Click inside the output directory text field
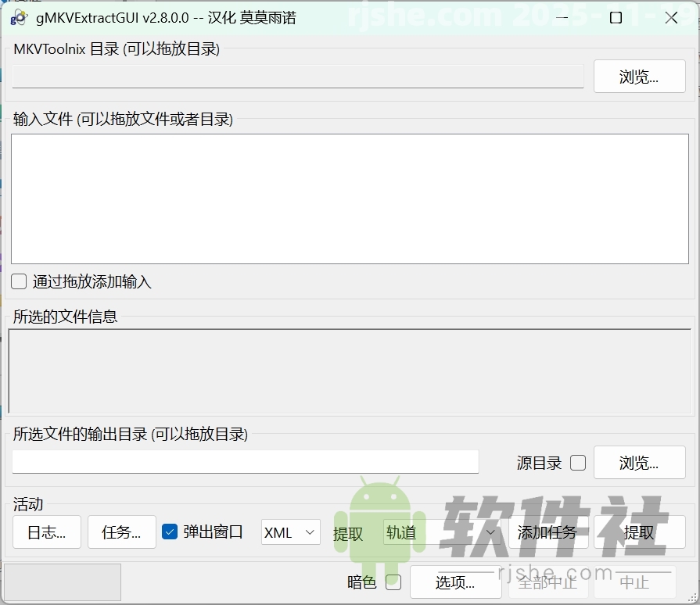Image resolution: width=700 pixels, height=605 pixels. point(245,462)
